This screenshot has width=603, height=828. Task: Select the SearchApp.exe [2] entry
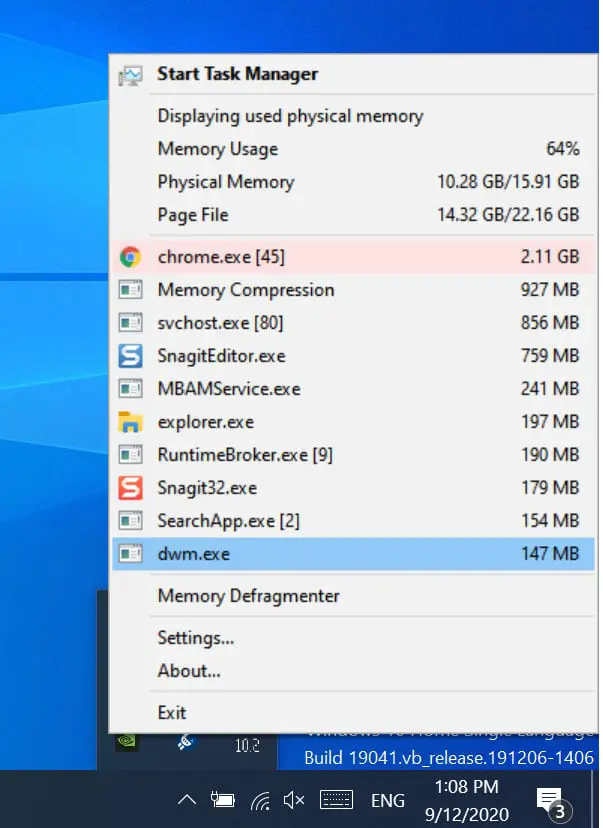(x=353, y=521)
